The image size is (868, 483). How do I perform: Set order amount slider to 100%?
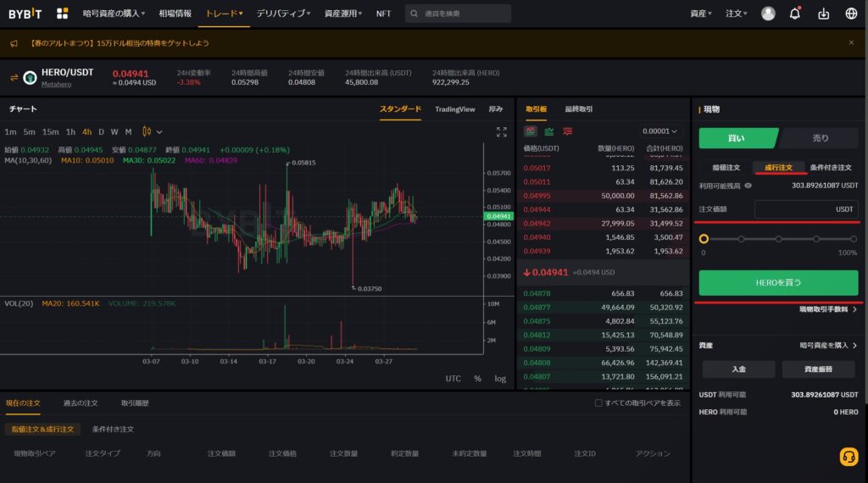coord(854,239)
